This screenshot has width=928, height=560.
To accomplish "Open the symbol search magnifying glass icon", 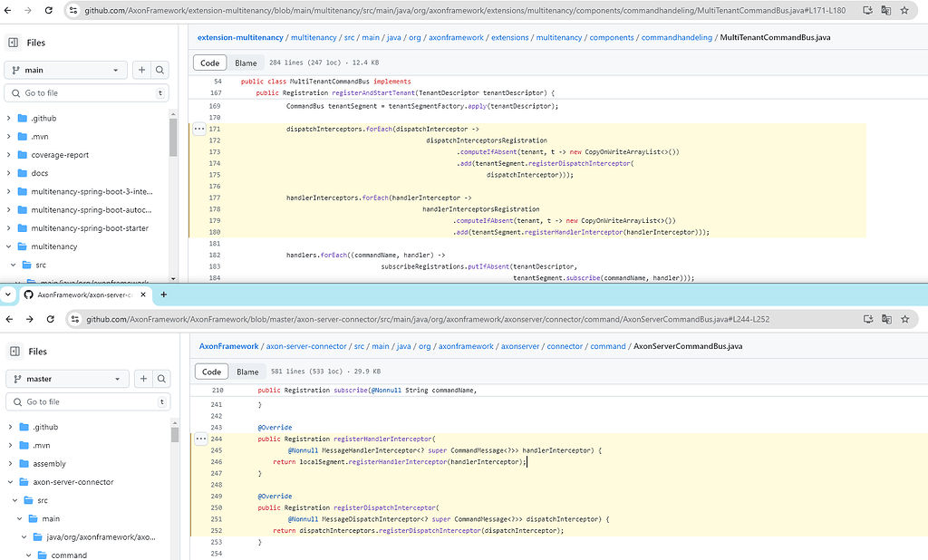I will tap(160, 70).
